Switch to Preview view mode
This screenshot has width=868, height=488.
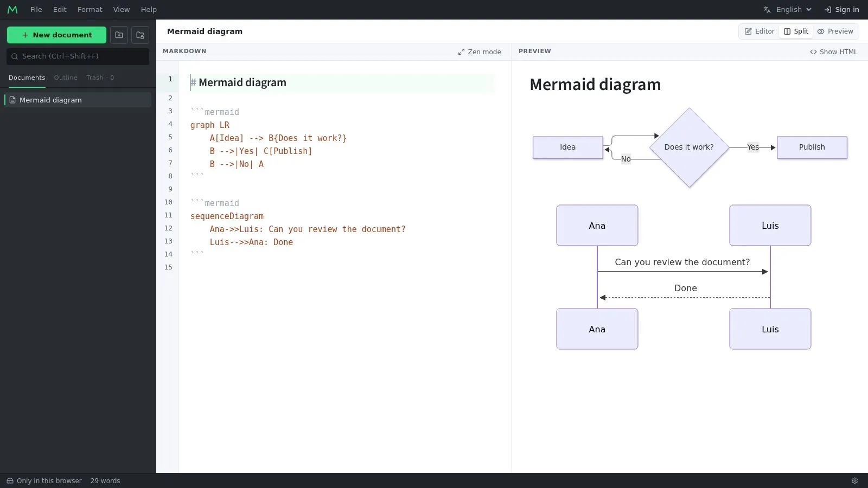pyautogui.click(x=835, y=31)
